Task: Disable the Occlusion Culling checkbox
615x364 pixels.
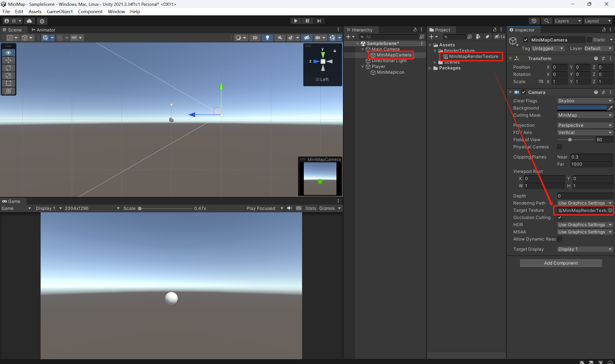Action: click(559, 218)
